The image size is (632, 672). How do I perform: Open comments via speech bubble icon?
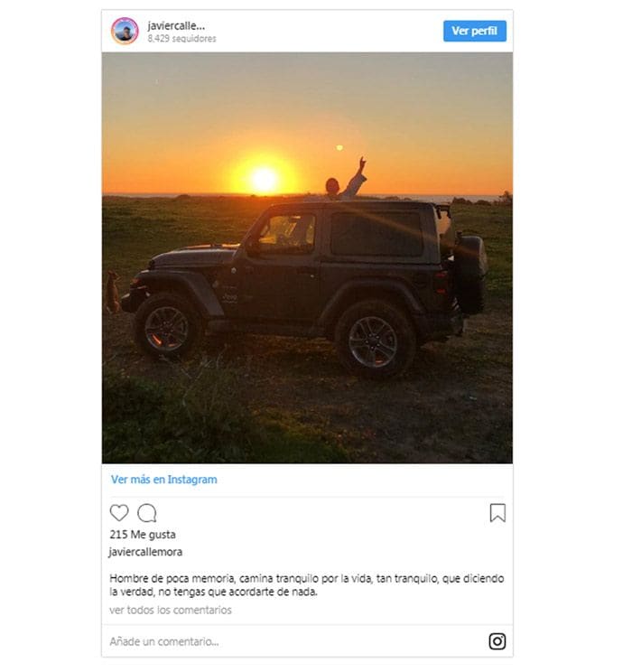point(147,513)
